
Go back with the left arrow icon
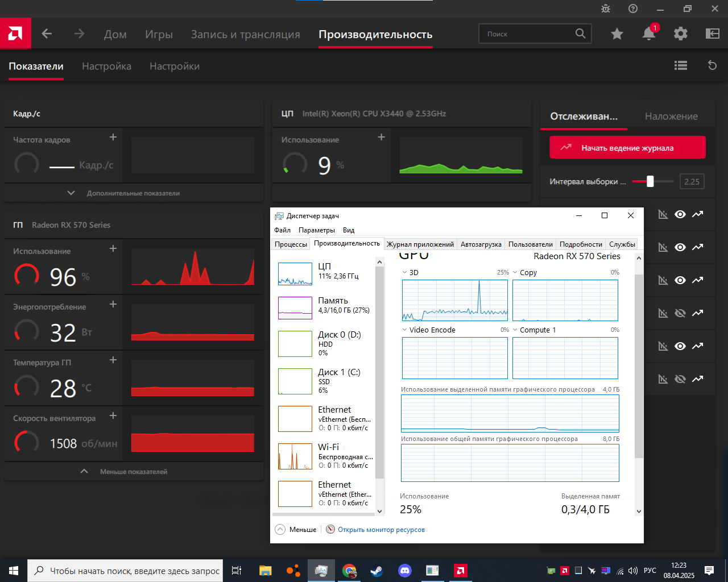(47, 34)
